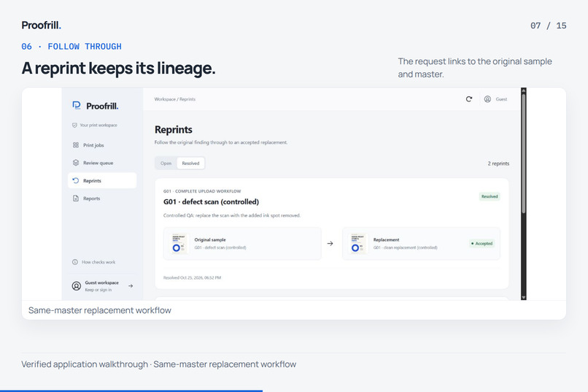
Task: Open Replacement sample thumbnail
Action: click(x=357, y=244)
